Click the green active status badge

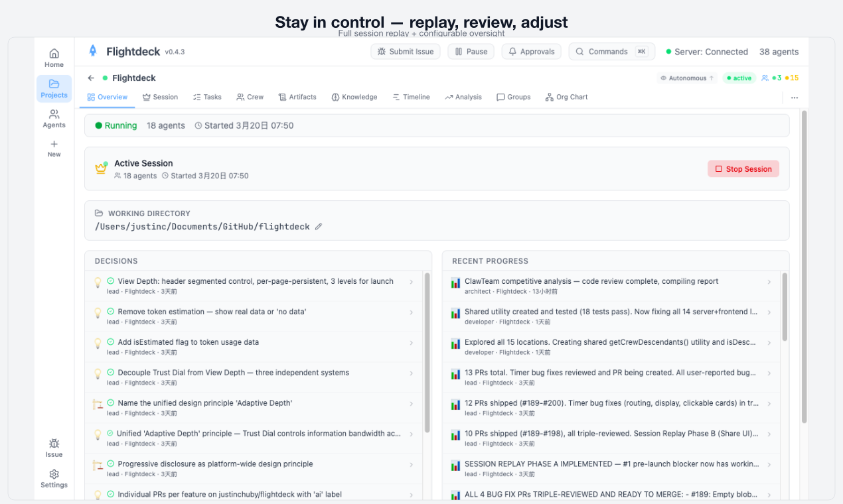click(739, 78)
